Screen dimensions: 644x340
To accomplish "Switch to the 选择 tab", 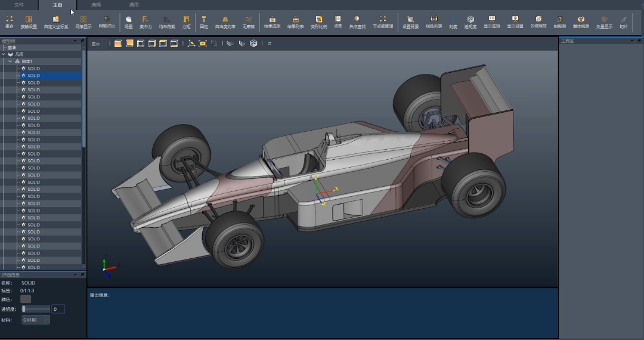I will click(x=96, y=5).
